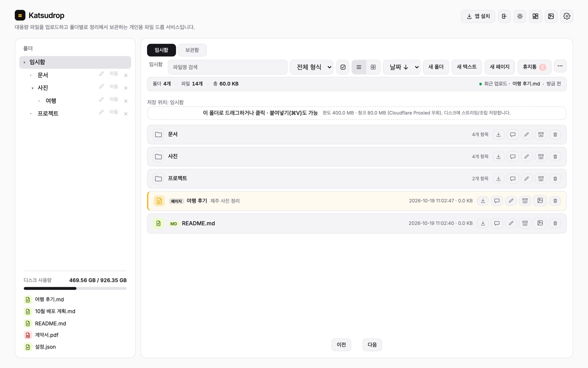Screen dimensions: 588x368
Task: Edit the 여행 후기 page name
Action: [511, 201]
